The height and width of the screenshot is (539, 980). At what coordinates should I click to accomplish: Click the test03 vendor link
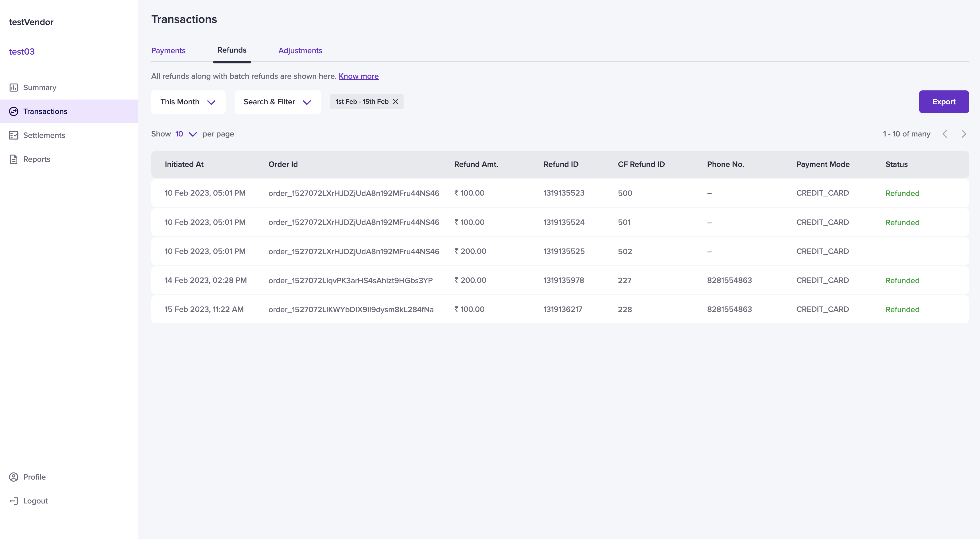pyautogui.click(x=22, y=52)
